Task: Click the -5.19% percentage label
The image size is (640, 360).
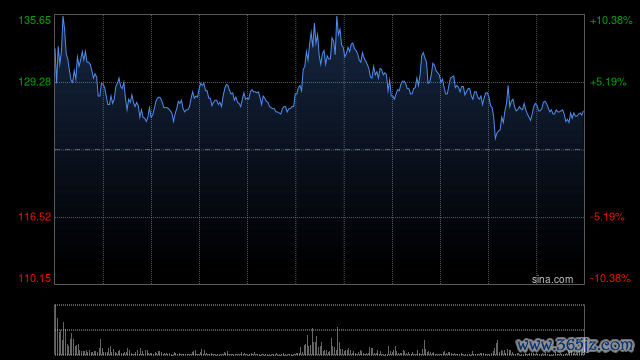Action: point(607,217)
